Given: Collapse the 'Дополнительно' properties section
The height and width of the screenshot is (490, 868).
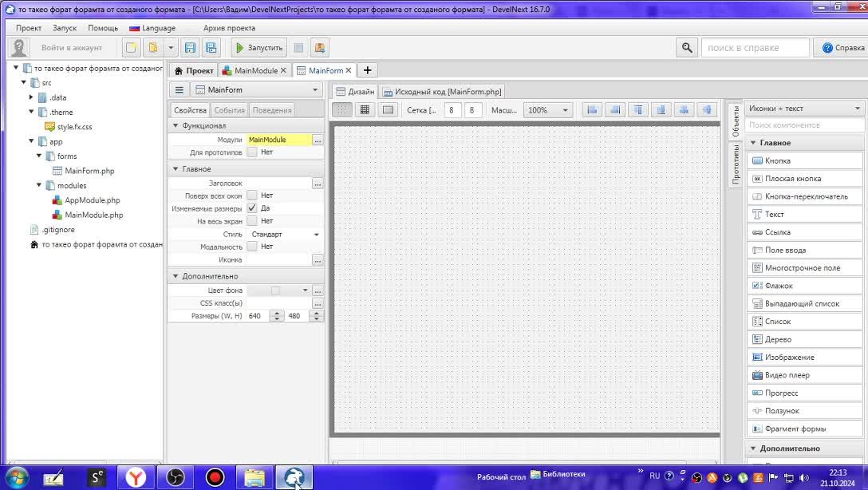Looking at the screenshot, I should tap(176, 276).
